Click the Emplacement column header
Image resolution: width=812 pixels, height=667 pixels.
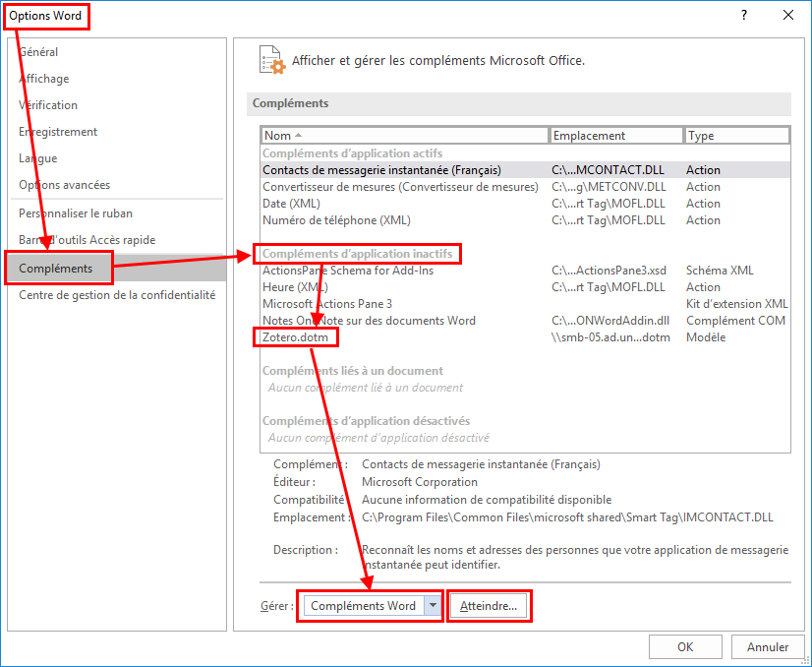click(615, 136)
